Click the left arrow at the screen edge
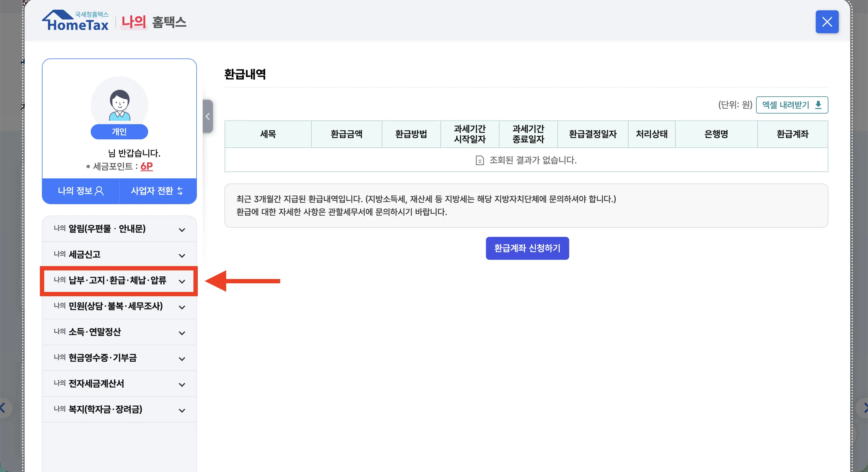Image resolution: width=868 pixels, height=472 pixels. [3, 408]
